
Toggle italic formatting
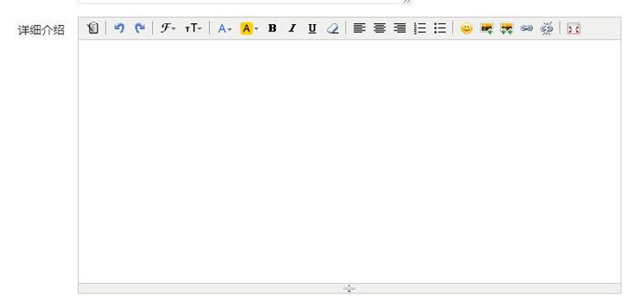click(292, 28)
